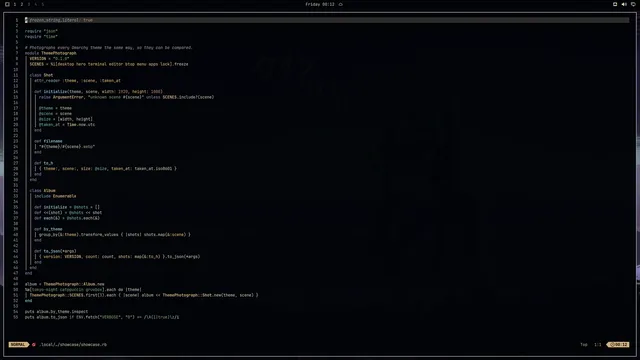This screenshot has width=640, height=360.
Task: Click the square tray icon left of volume
Action: [615, 4]
